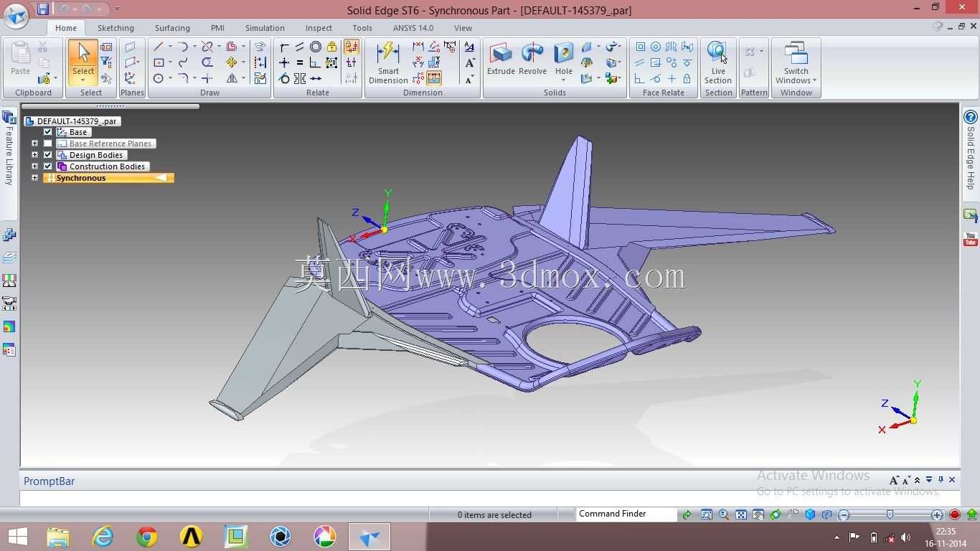
Task: Click the red record button in status bar
Action: click(955, 514)
